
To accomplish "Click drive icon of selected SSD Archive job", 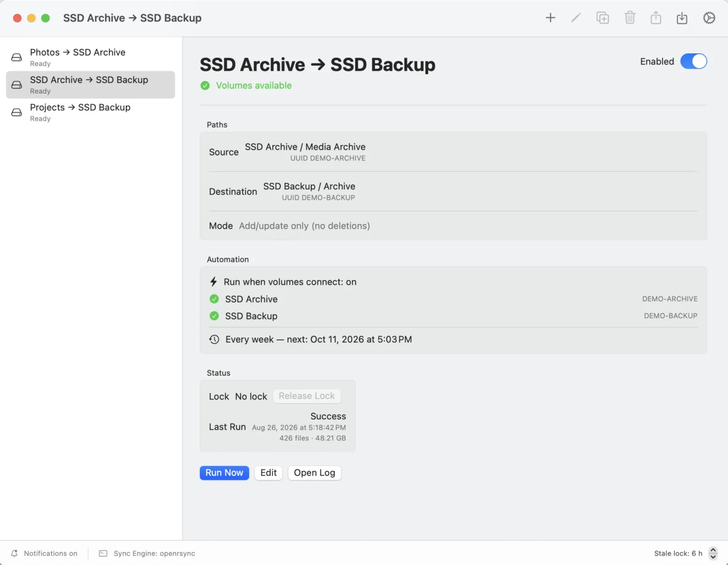I will [17, 85].
